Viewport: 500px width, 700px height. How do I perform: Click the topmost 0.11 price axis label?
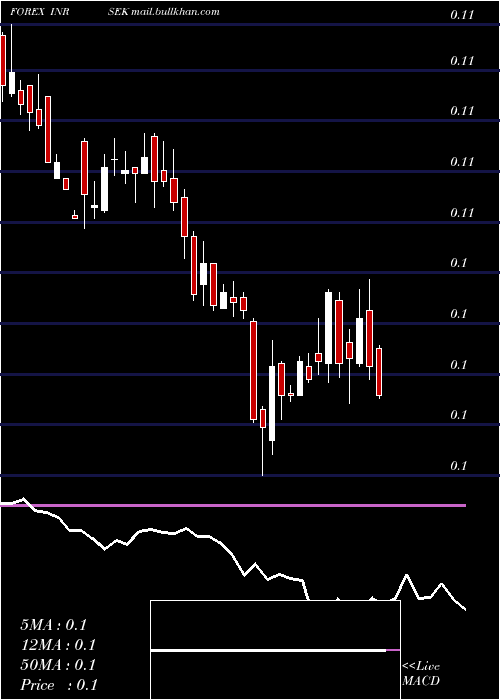click(x=462, y=15)
